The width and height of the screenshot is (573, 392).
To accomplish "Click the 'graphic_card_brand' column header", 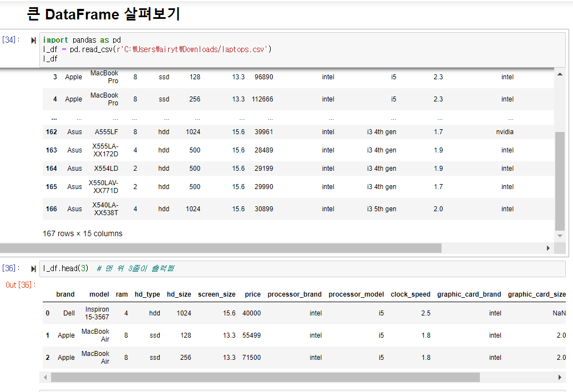I will [469, 294].
